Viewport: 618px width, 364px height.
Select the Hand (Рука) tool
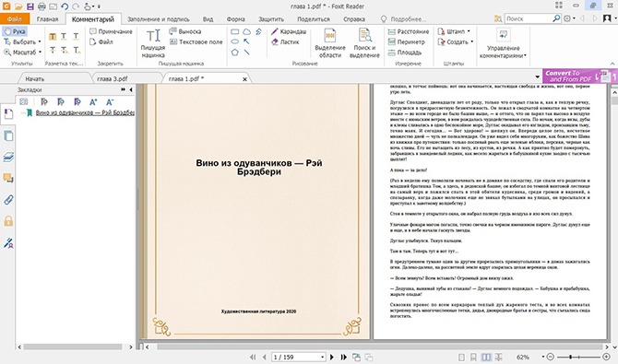coord(15,31)
